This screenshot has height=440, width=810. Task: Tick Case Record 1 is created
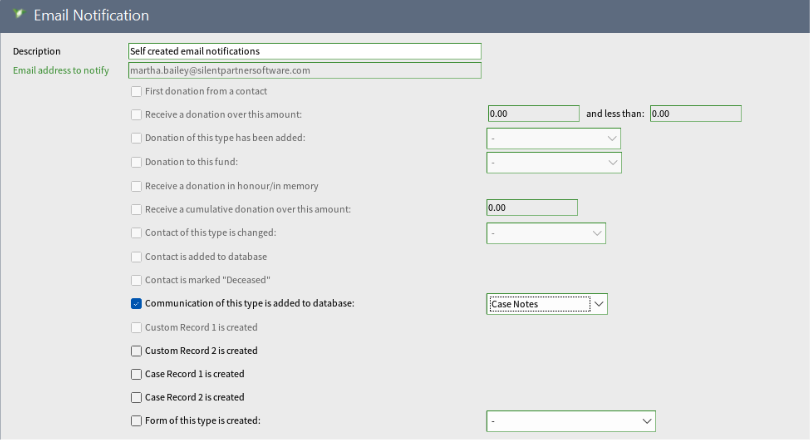136,374
